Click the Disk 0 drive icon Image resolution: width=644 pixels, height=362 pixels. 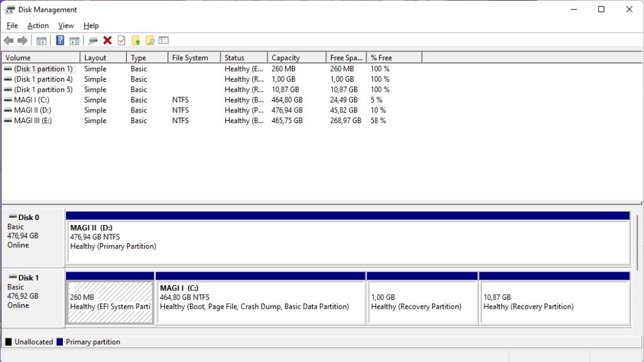13,216
